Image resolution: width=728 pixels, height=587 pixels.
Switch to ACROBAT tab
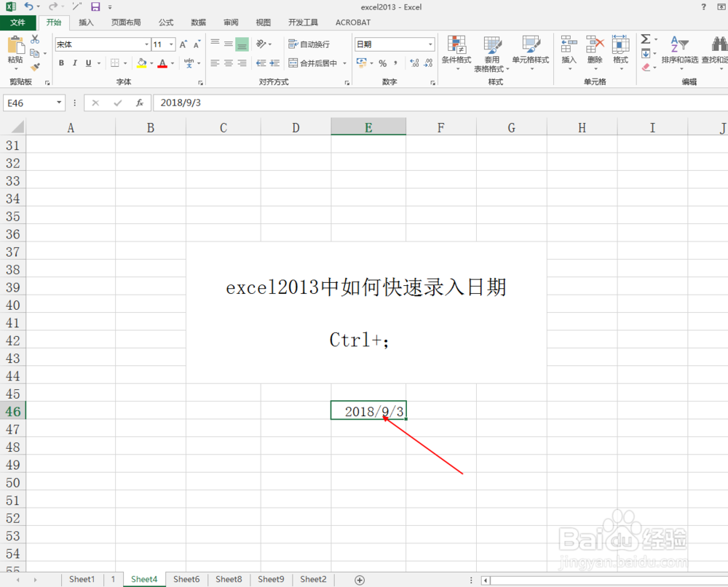pos(353,23)
